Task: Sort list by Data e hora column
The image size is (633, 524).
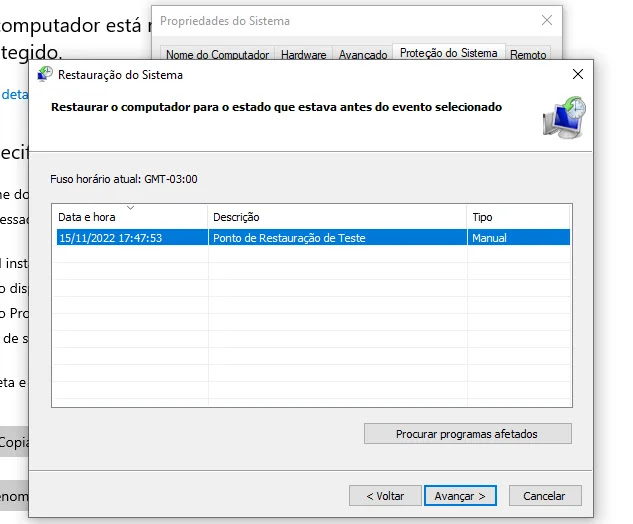Action: pos(130,217)
